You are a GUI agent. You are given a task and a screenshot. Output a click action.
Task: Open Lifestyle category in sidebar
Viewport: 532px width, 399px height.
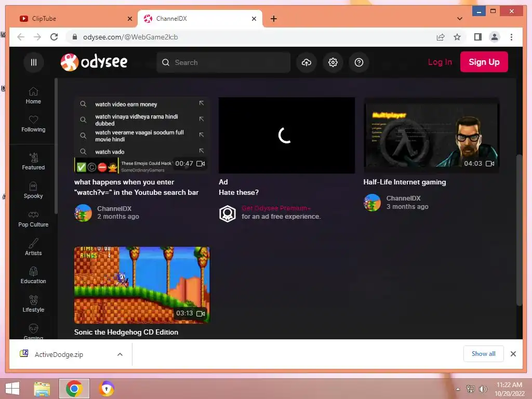pos(33,304)
